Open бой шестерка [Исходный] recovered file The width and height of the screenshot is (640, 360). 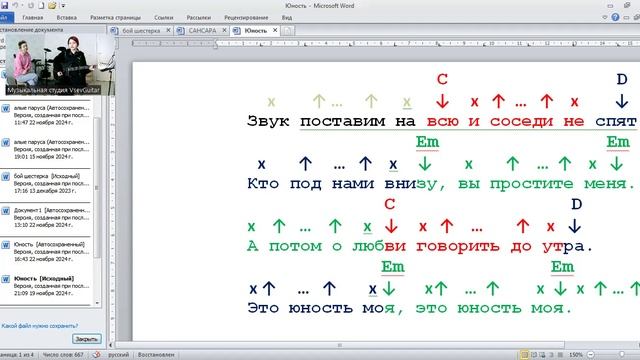click(46, 183)
